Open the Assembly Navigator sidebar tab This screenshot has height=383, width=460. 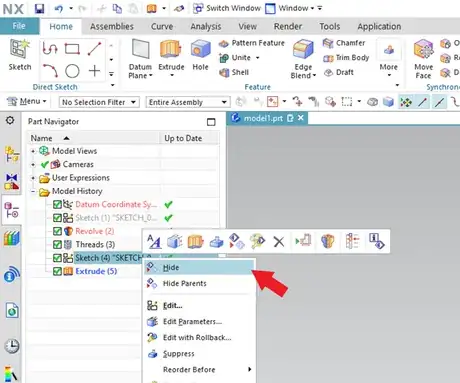click(x=12, y=155)
